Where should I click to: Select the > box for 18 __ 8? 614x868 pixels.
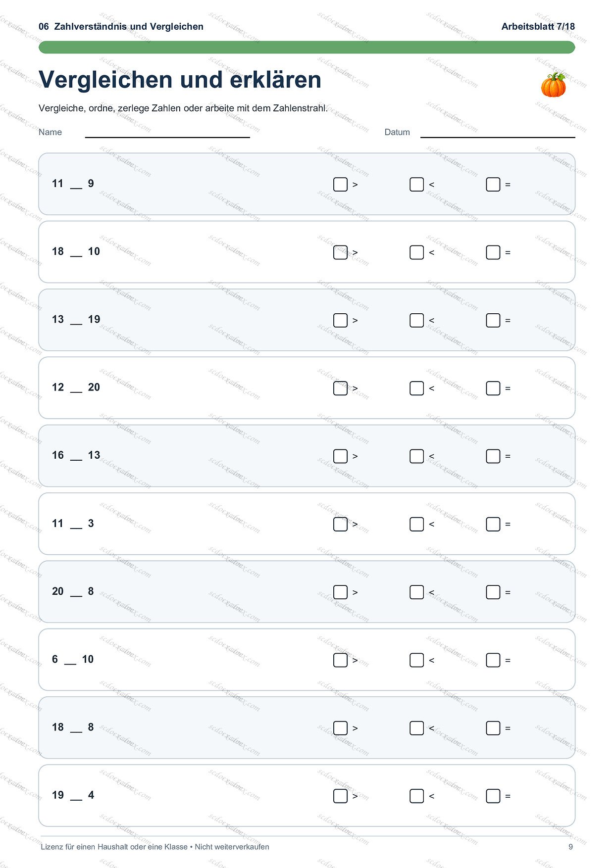click(340, 728)
